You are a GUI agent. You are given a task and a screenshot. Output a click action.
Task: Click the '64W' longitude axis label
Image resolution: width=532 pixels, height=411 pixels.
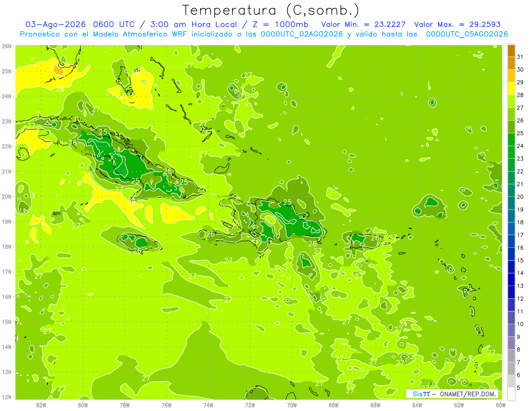pyautogui.click(x=417, y=405)
